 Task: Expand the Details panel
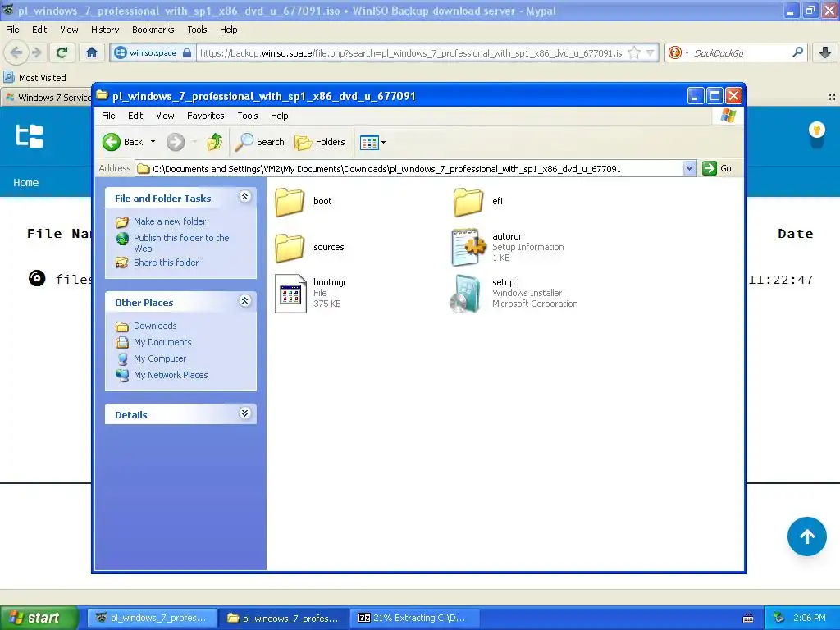pyautogui.click(x=244, y=413)
